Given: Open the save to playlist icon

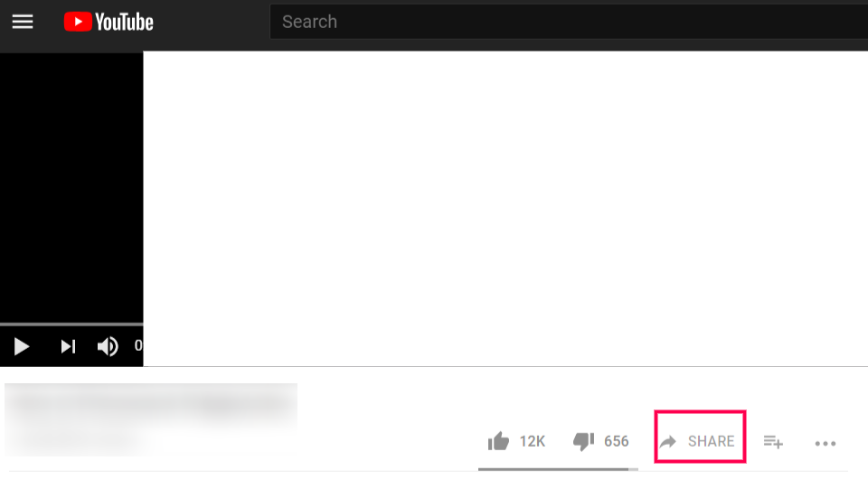Looking at the screenshot, I should click(773, 442).
